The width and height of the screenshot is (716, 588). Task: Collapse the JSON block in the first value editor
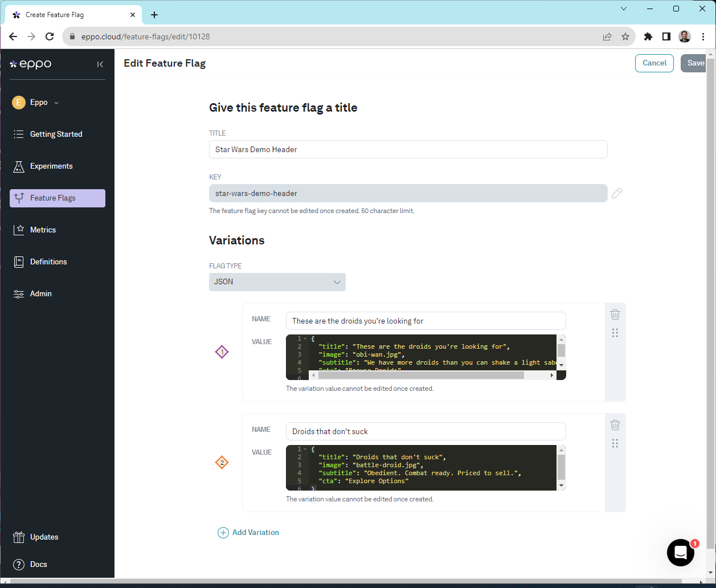click(x=304, y=338)
